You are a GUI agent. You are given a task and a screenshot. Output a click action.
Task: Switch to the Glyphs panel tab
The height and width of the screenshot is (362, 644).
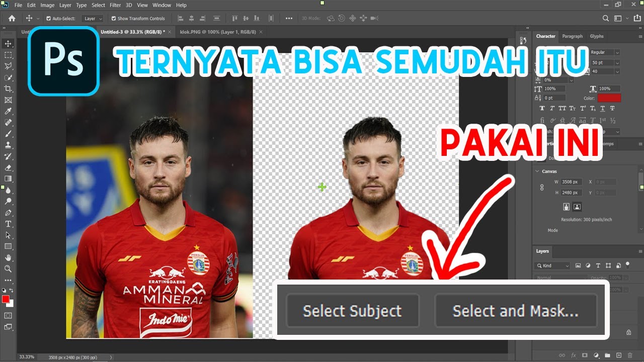tap(597, 36)
